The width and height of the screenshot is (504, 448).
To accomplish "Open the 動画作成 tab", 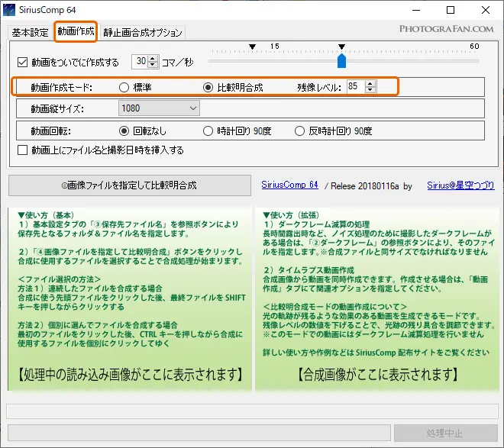I will [76, 31].
